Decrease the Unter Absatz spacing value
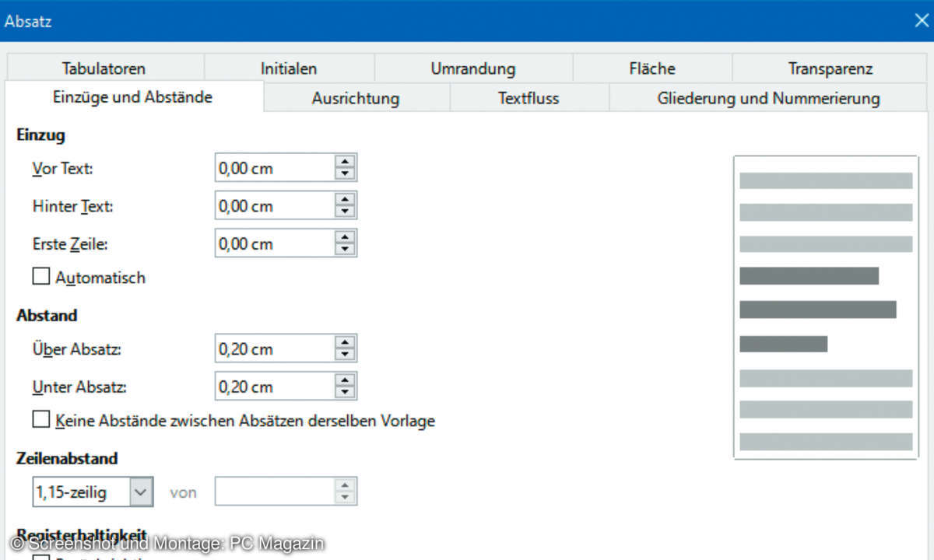The height and width of the screenshot is (560, 934). (x=345, y=394)
